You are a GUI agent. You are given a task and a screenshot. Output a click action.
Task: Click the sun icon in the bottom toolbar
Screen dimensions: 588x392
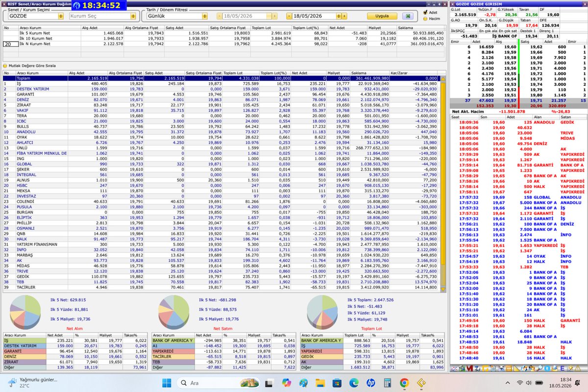tap(570, 368)
